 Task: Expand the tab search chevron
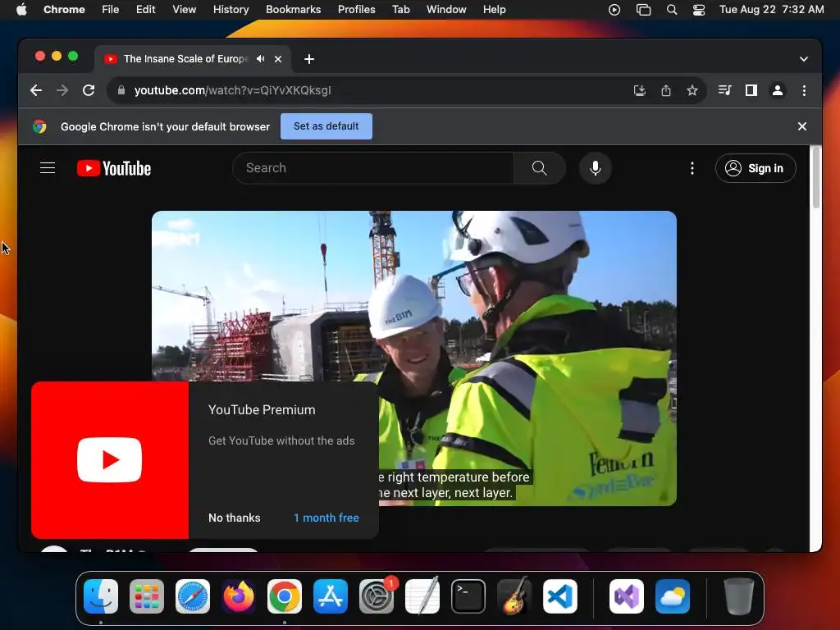coord(804,59)
